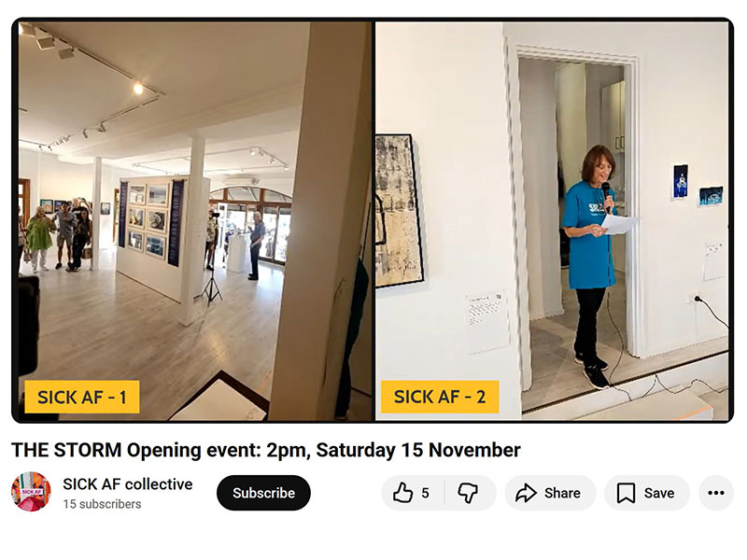The image size is (747, 560).
Task: Click the 15 subscribers count text
Action: (102, 504)
